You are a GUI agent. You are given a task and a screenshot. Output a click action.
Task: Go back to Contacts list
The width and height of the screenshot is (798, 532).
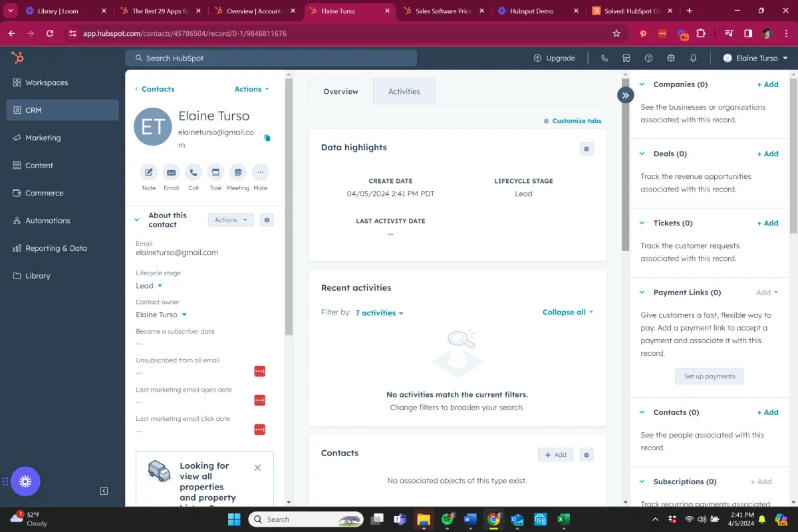[154, 89]
